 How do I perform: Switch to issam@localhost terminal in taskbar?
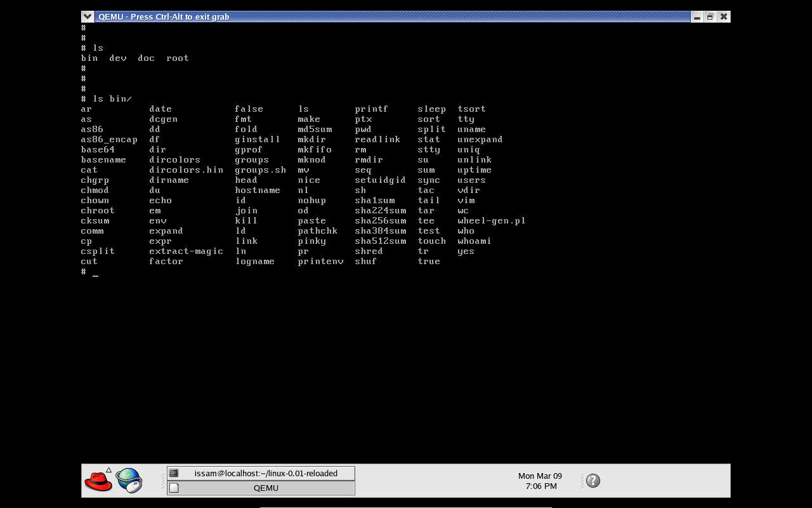tap(261, 473)
